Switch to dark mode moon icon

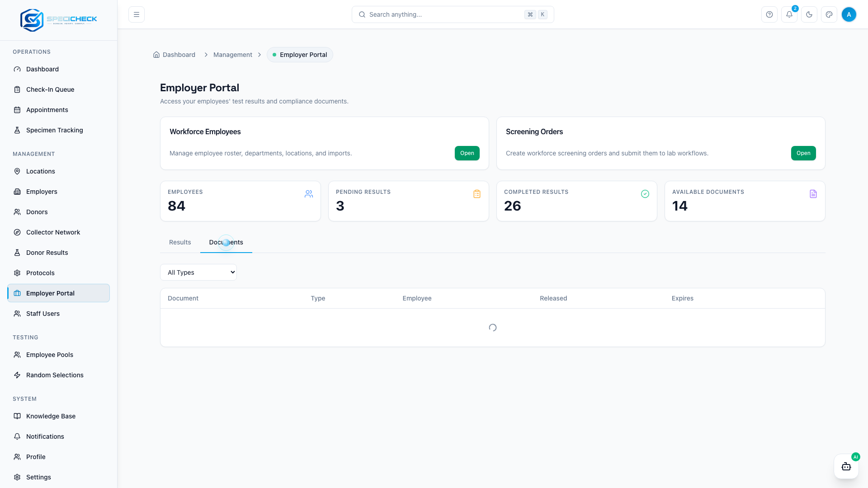click(x=809, y=14)
